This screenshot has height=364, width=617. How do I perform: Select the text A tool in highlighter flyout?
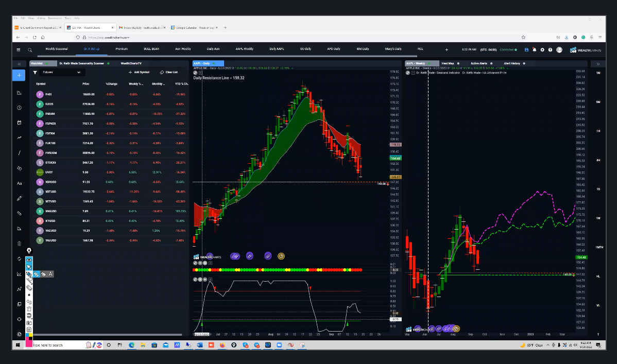pos(50,274)
